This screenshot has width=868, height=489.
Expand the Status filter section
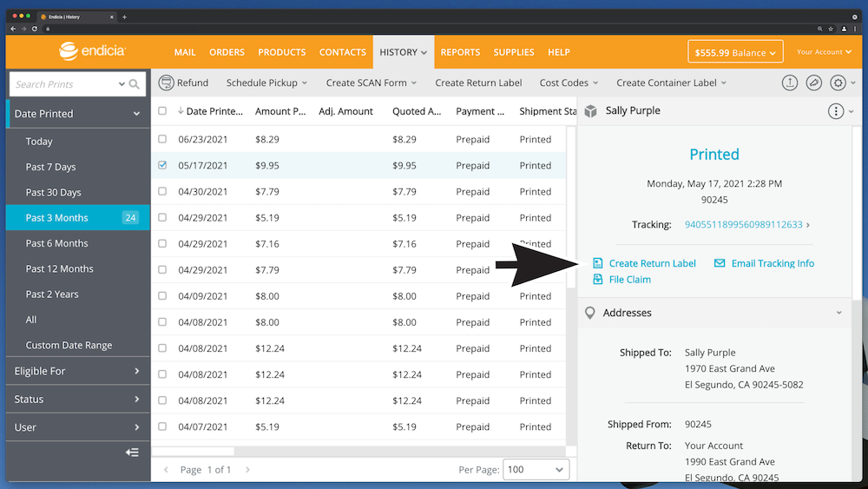coord(77,399)
